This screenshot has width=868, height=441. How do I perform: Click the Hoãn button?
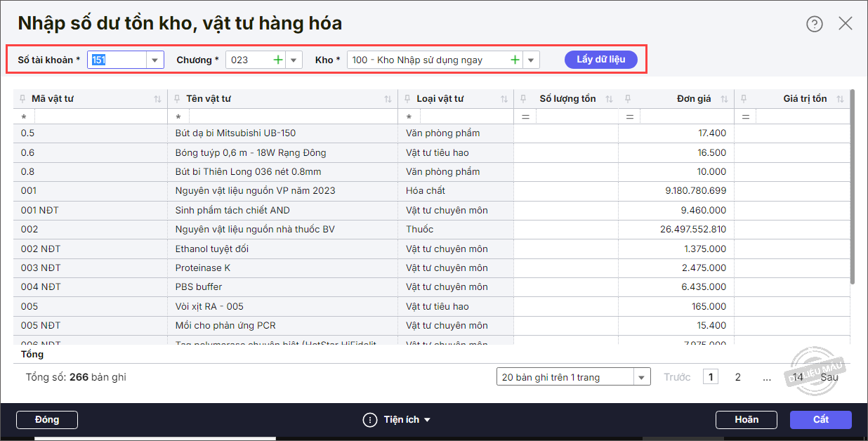click(x=746, y=420)
